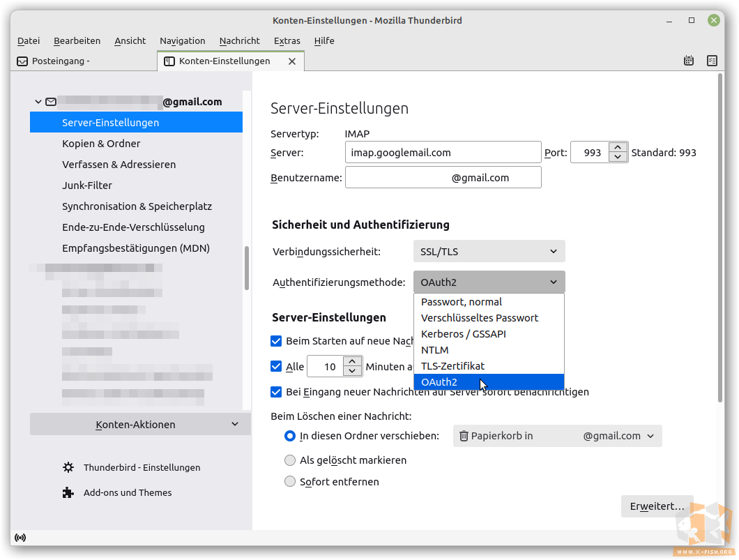Select Server-Einstellungen in sidebar
Screen dimensions: 739x560
(136, 123)
